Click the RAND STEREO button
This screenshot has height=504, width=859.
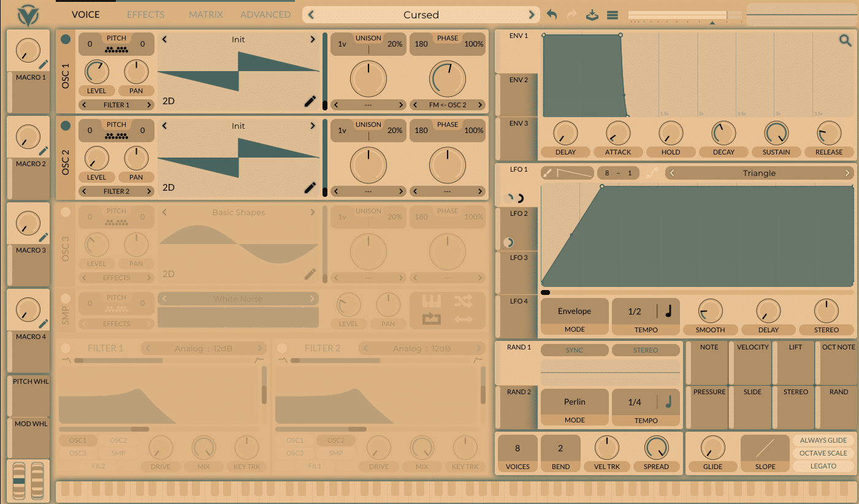[646, 350]
